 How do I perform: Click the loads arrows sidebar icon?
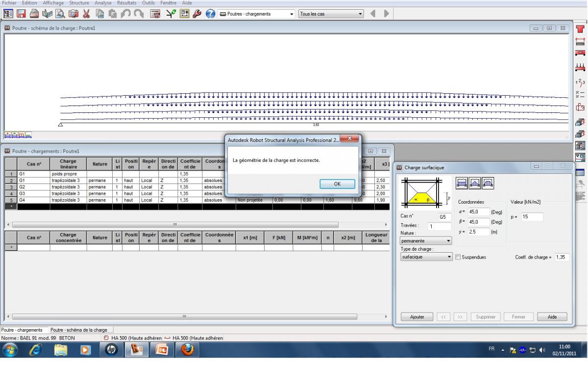pyautogui.click(x=580, y=68)
